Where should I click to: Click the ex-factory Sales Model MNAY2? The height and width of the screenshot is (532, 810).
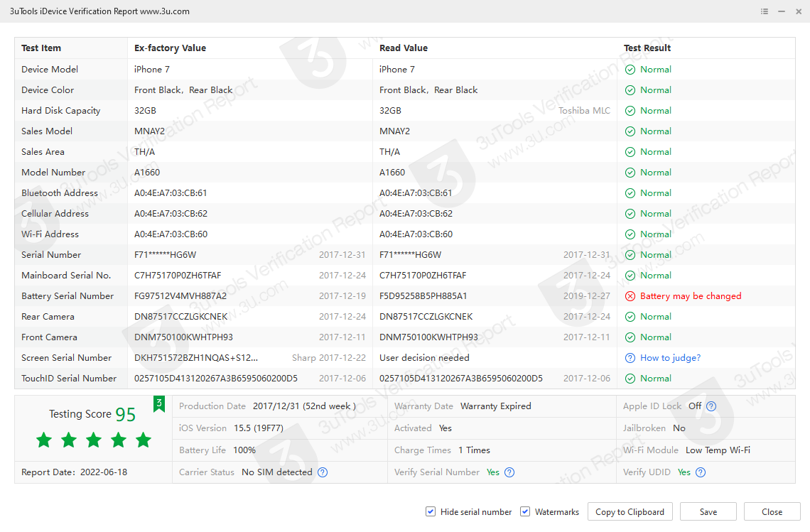pyautogui.click(x=149, y=131)
